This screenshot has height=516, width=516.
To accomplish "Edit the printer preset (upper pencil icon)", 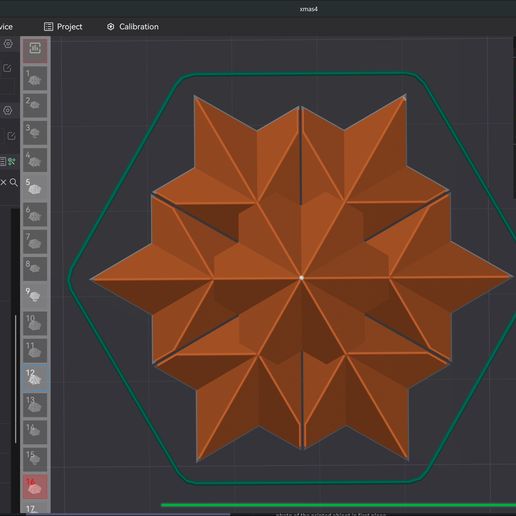I will 7,68.
